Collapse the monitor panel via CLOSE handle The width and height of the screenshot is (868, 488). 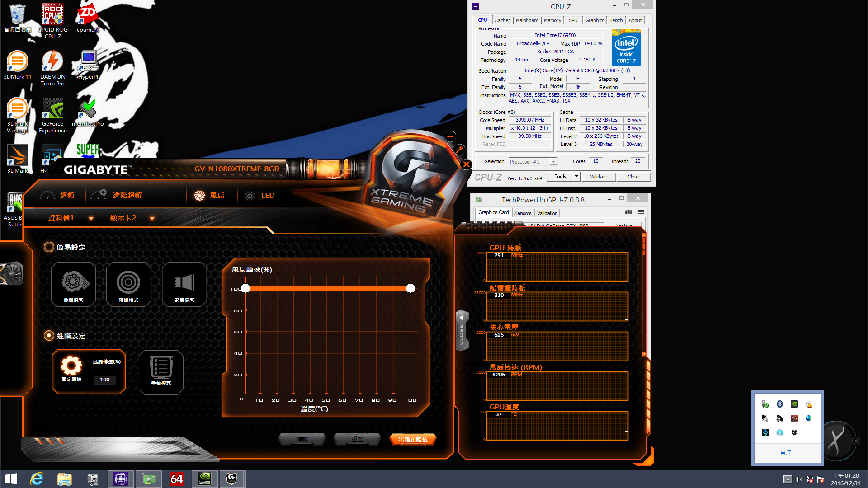tap(462, 331)
